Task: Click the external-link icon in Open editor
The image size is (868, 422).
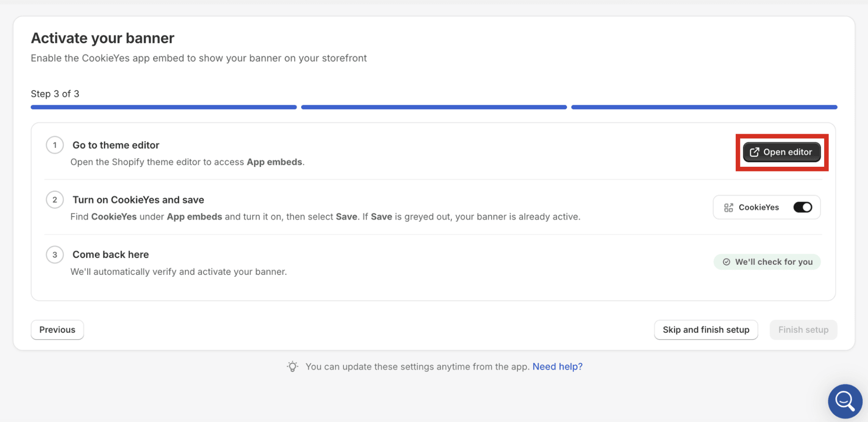Action: pyautogui.click(x=754, y=152)
